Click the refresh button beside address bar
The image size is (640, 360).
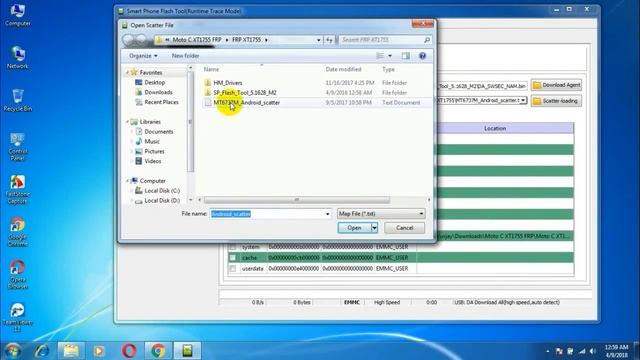[x=329, y=40]
